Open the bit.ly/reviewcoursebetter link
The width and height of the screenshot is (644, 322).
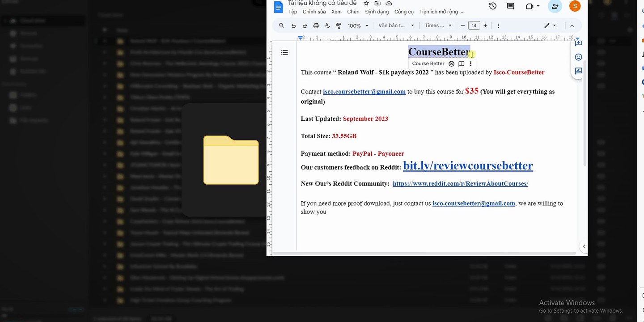tap(468, 165)
